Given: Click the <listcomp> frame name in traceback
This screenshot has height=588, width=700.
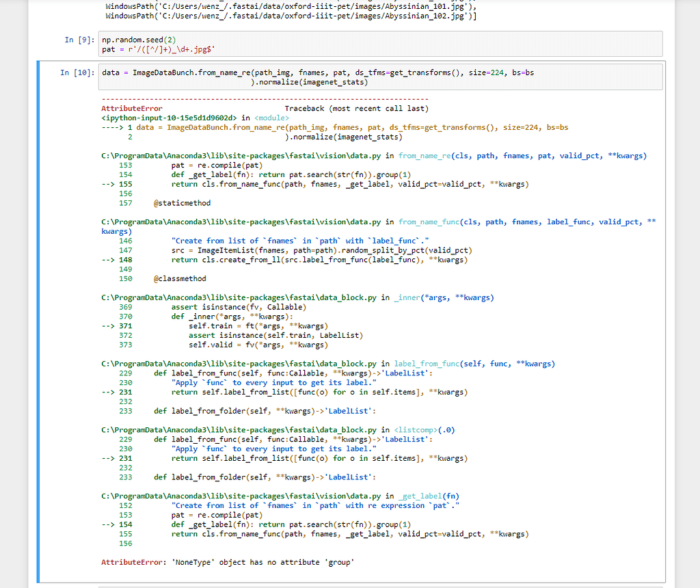Looking at the screenshot, I should pyautogui.click(x=417, y=430).
